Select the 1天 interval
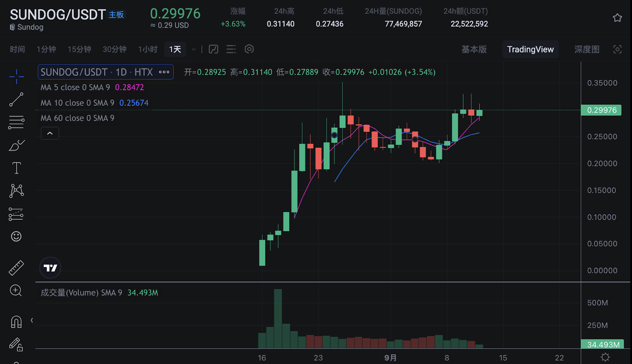This screenshot has height=364, width=632. [175, 49]
